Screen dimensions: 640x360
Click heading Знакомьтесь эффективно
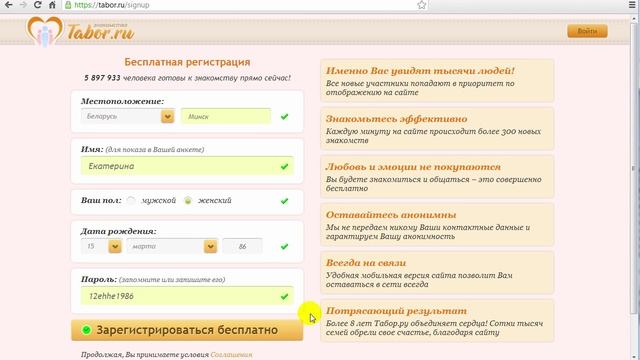click(x=396, y=119)
